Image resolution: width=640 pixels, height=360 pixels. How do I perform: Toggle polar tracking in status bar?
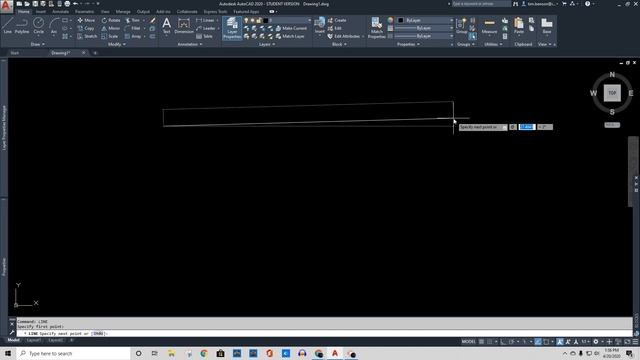coord(511,342)
